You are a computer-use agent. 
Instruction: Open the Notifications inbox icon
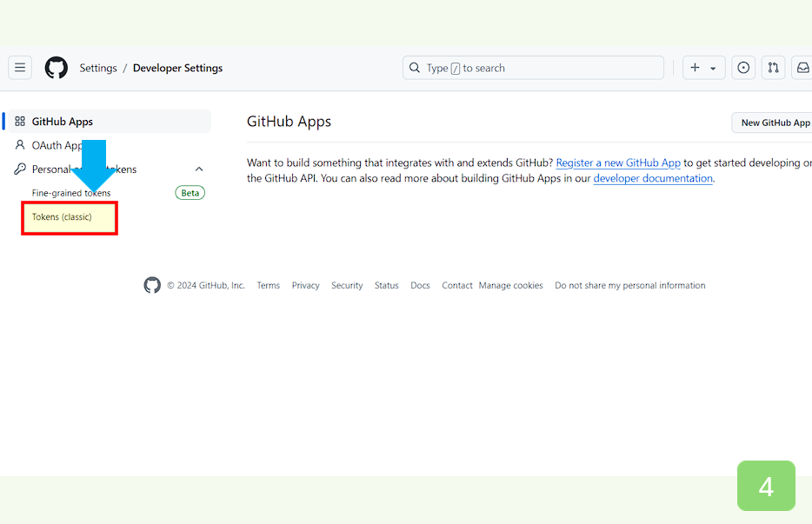point(802,68)
